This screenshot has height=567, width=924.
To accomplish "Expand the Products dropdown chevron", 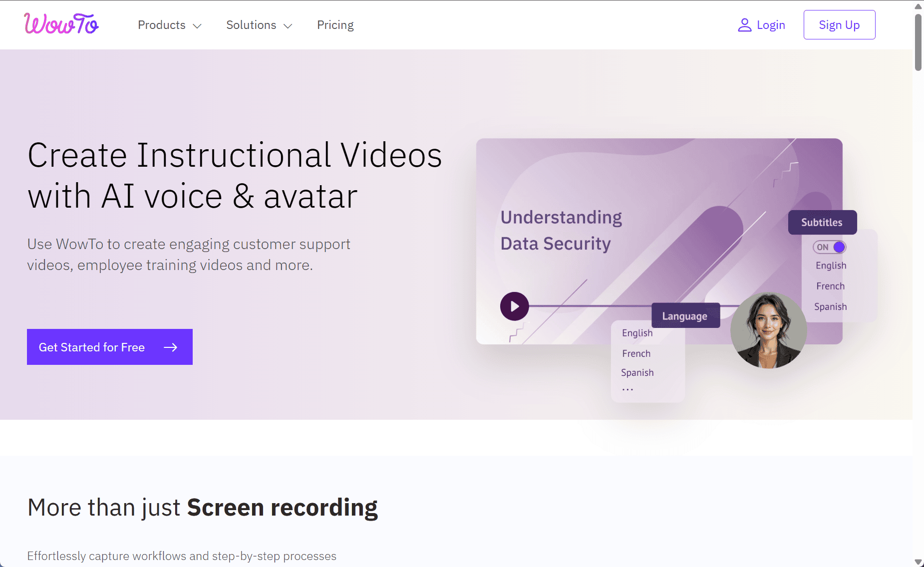I will click(197, 26).
